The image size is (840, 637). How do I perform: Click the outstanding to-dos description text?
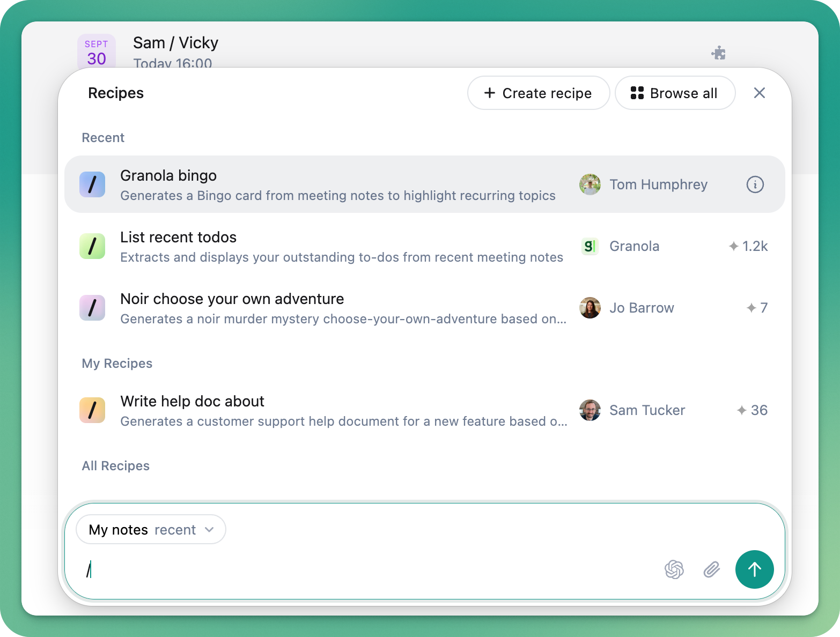tap(342, 257)
